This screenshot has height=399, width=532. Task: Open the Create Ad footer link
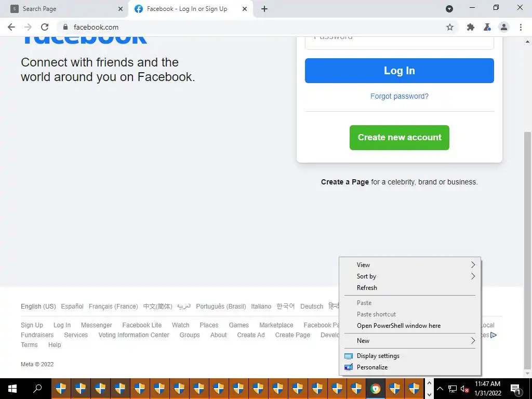(x=251, y=335)
